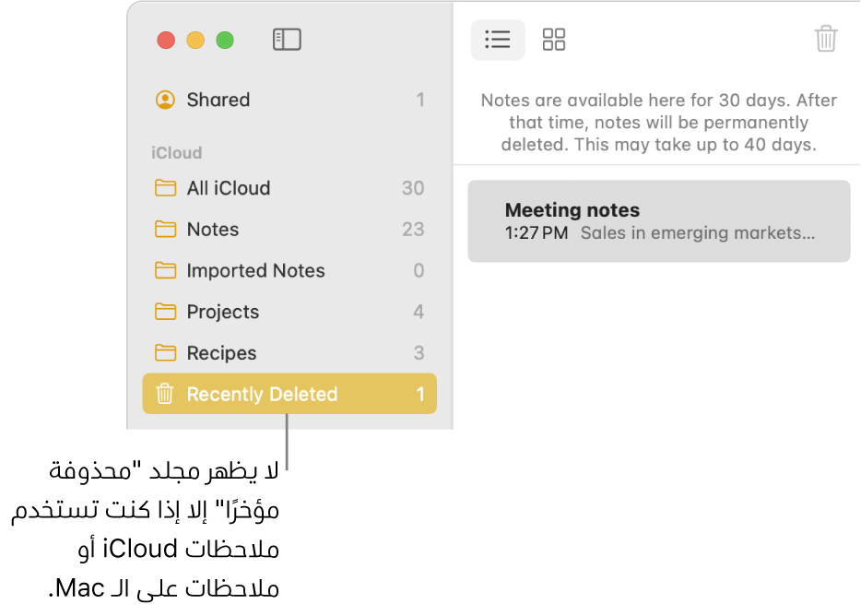Click the Recipes folder icon

(x=165, y=353)
